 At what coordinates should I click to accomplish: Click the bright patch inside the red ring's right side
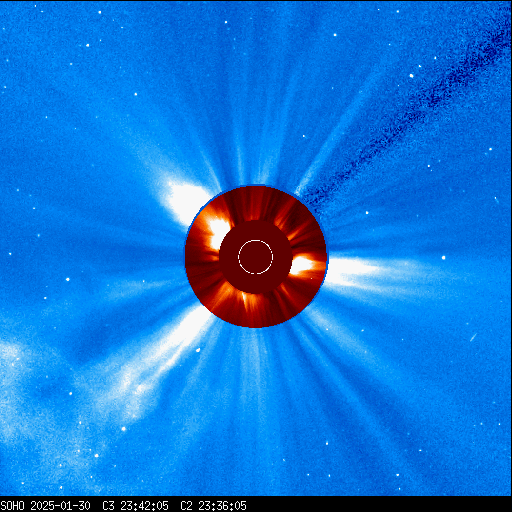click(x=302, y=265)
